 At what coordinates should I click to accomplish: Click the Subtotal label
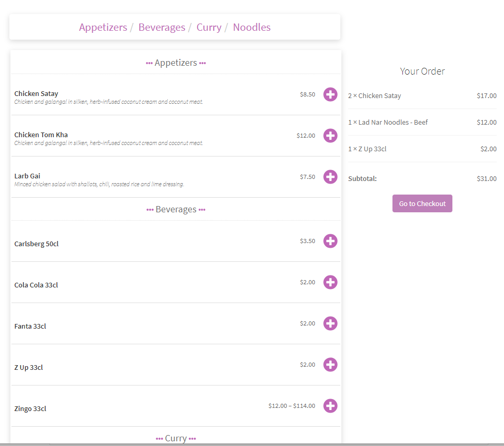362,178
